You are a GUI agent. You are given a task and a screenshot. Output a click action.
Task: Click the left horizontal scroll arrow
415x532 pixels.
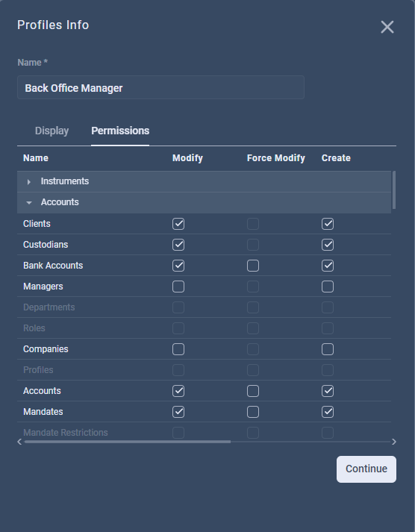click(x=19, y=442)
